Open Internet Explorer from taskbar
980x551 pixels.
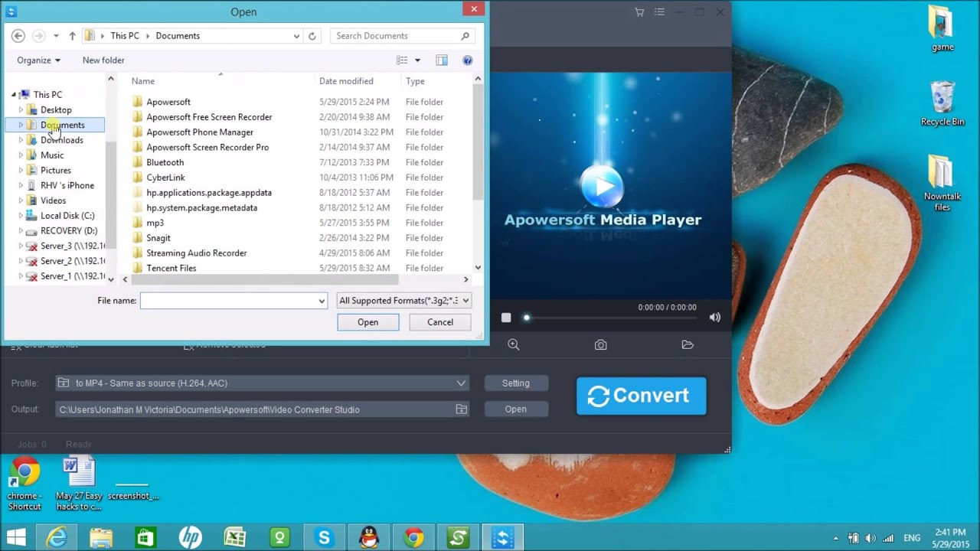click(57, 538)
